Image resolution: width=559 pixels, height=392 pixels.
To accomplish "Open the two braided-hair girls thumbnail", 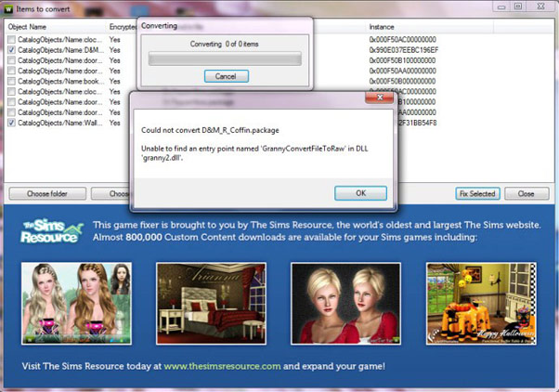I will tap(76, 304).
